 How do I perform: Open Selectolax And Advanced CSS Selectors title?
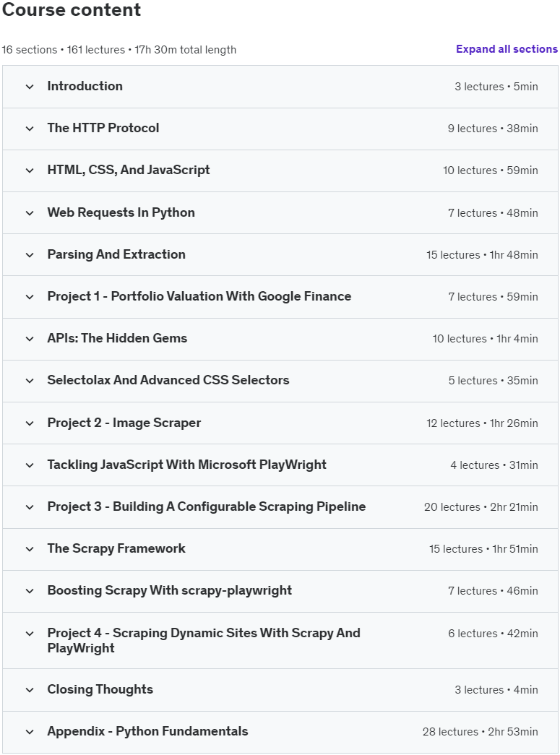pyautogui.click(x=168, y=380)
